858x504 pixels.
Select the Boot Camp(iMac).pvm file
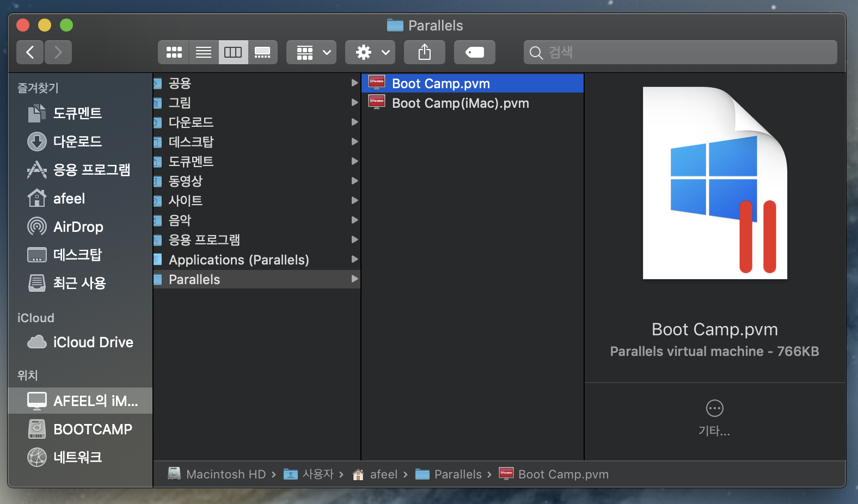pos(472,103)
